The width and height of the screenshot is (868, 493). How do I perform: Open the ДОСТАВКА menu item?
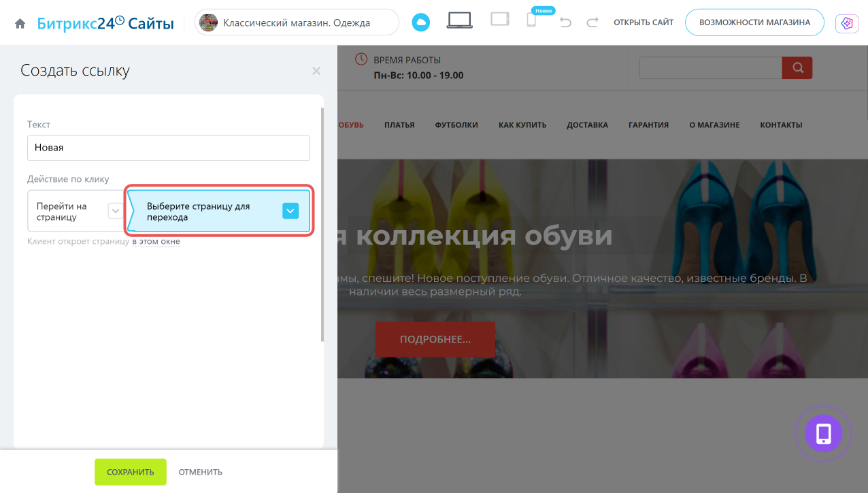[x=588, y=125]
